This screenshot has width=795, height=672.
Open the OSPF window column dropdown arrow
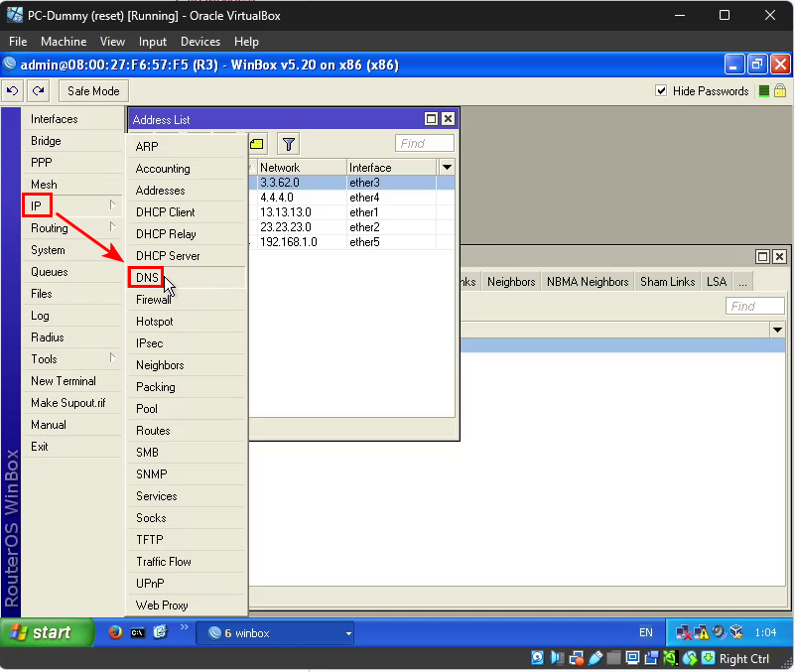778,331
